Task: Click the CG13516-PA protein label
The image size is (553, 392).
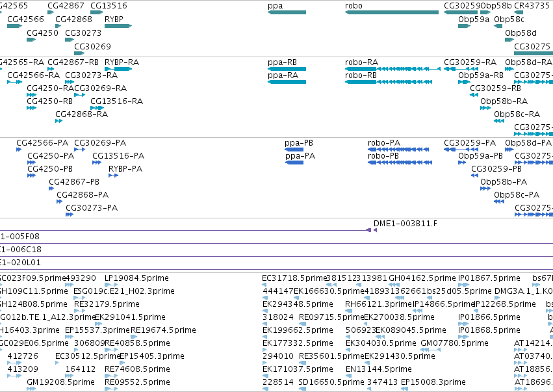Action: (118, 156)
